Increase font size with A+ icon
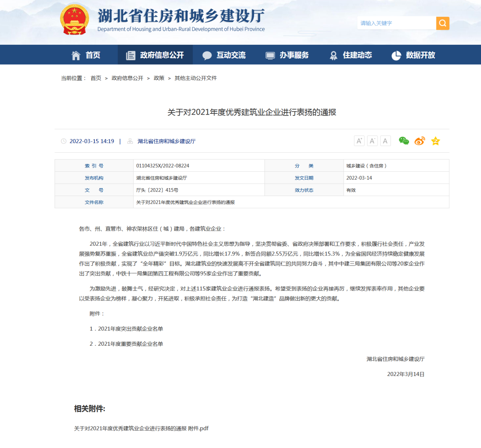Viewport: 481px width, 448px height. pos(359,141)
